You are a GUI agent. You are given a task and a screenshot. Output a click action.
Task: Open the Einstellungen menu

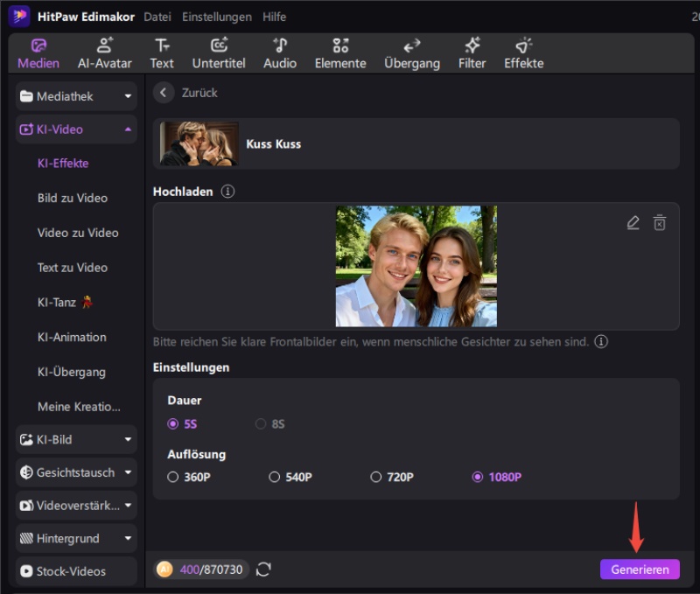tap(216, 17)
